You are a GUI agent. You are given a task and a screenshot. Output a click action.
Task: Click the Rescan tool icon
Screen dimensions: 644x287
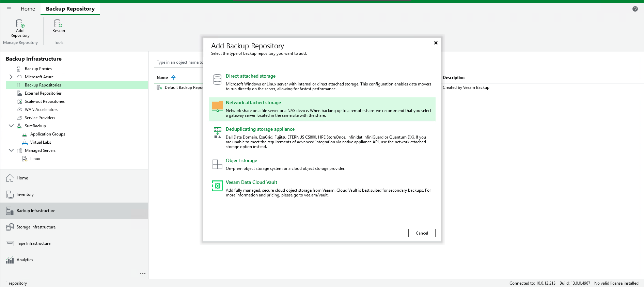click(x=58, y=23)
